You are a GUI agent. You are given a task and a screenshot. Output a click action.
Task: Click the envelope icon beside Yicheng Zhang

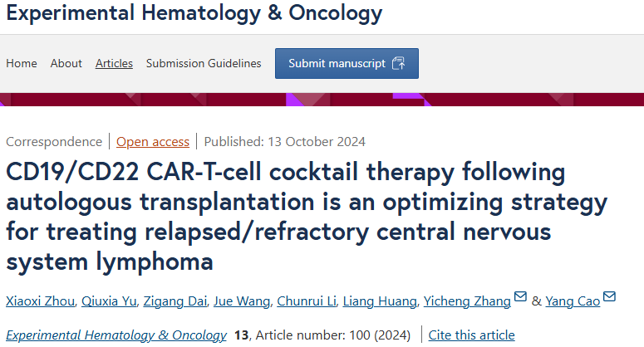pyautogui.click(x=520, y=296)
